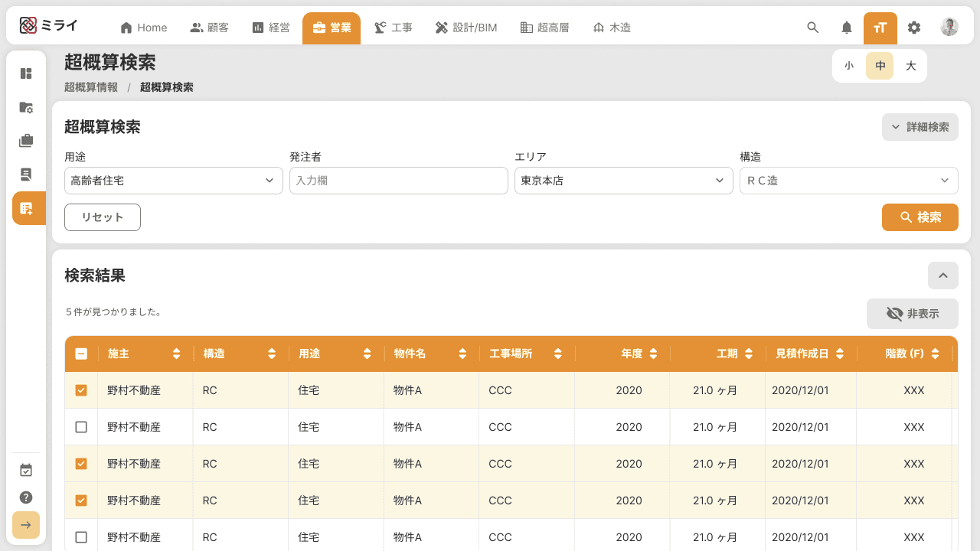The height and width of the screenshot is (551, 980).
Task: Click the highlighted table-add sidebar icon
Action: coord(29,208)
